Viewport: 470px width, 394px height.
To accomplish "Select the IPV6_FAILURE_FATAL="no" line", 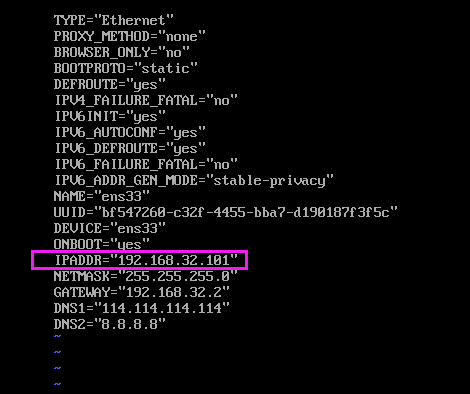I will click(146, 164).
